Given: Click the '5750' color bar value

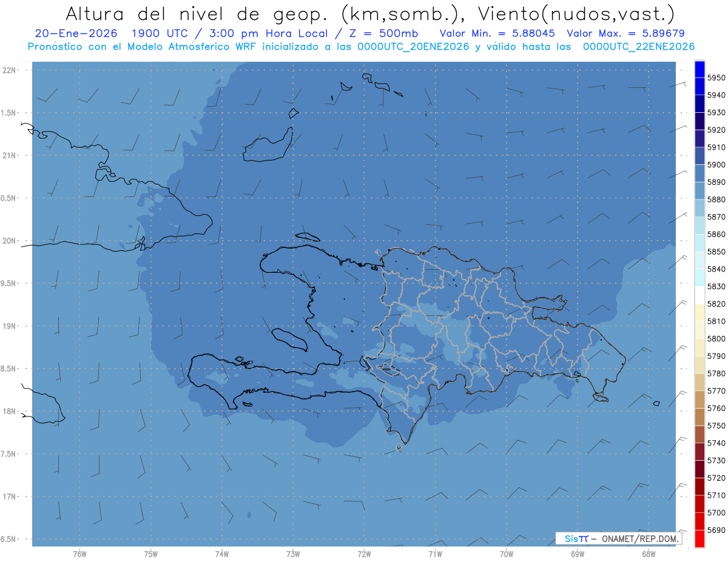Looking at the screenshot, I should tap(716, 426).
